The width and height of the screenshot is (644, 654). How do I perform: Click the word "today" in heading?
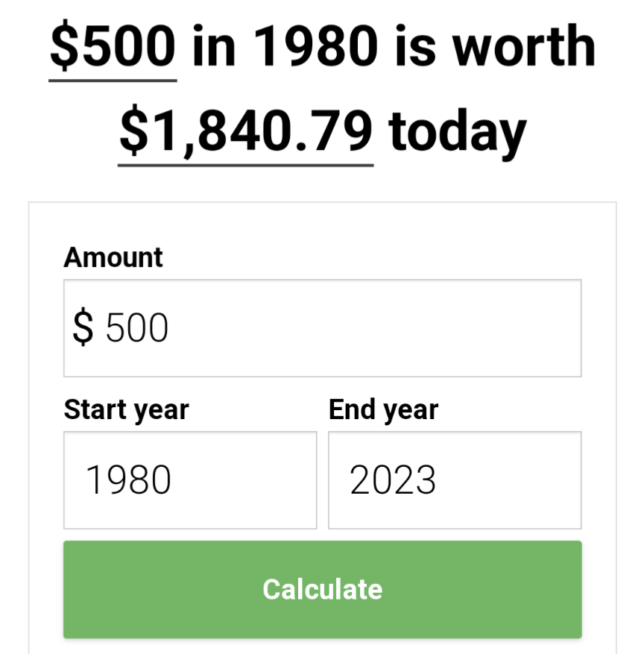[458, 131]
